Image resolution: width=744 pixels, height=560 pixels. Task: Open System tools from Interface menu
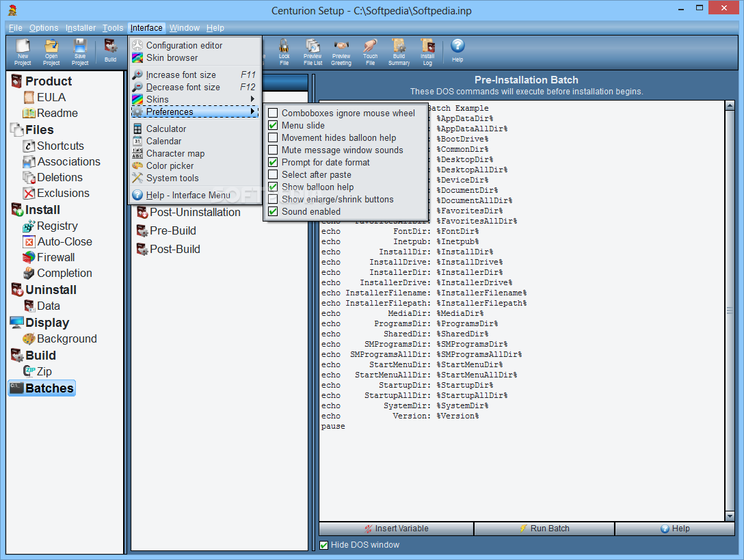point(196,178)
